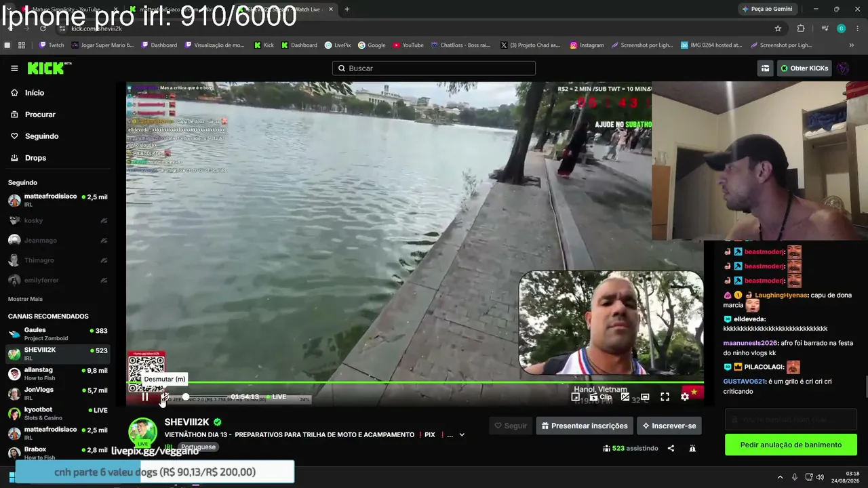Open Início in the sidebar
This screenshot has width=868, height=488.
[x=35, y=93]
